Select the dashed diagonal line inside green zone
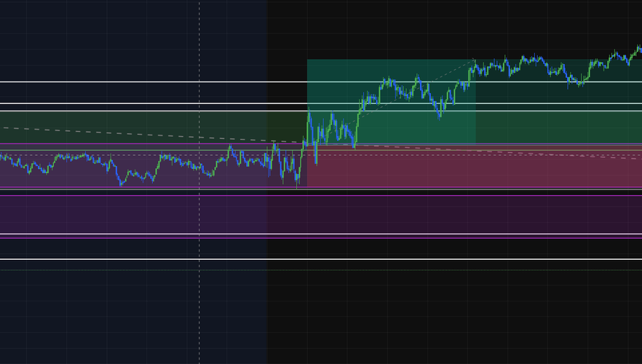 [409, 94]
